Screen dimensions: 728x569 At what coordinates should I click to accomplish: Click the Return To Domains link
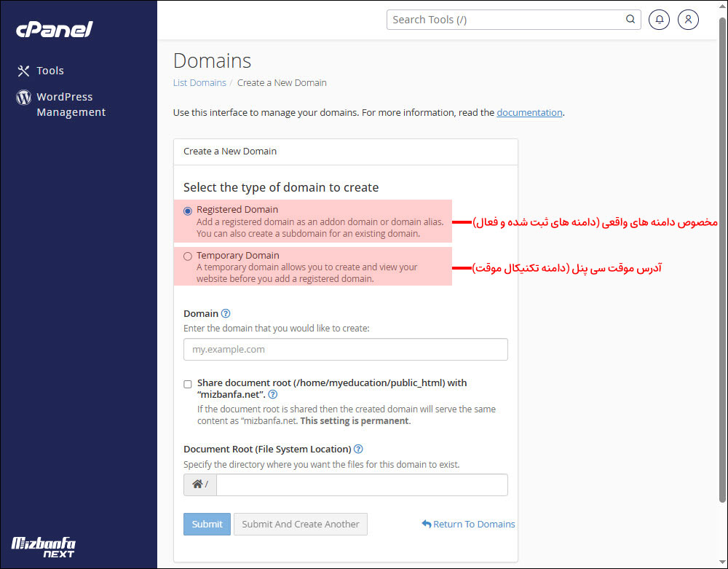pyautogui.click(x=468, y=524)
